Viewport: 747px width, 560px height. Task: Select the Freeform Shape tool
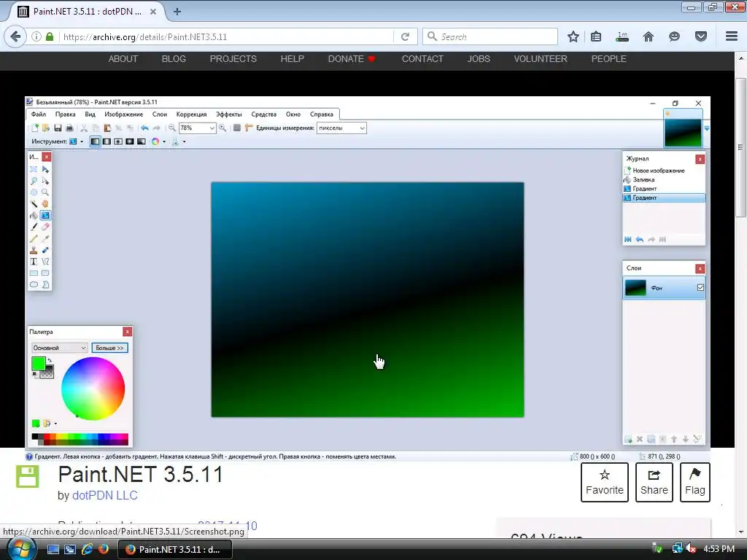pos(45,285)
